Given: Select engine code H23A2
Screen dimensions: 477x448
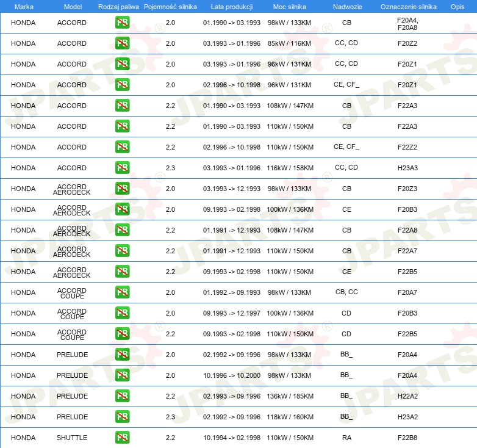Looking at the screenshot, I should (407, 417).
